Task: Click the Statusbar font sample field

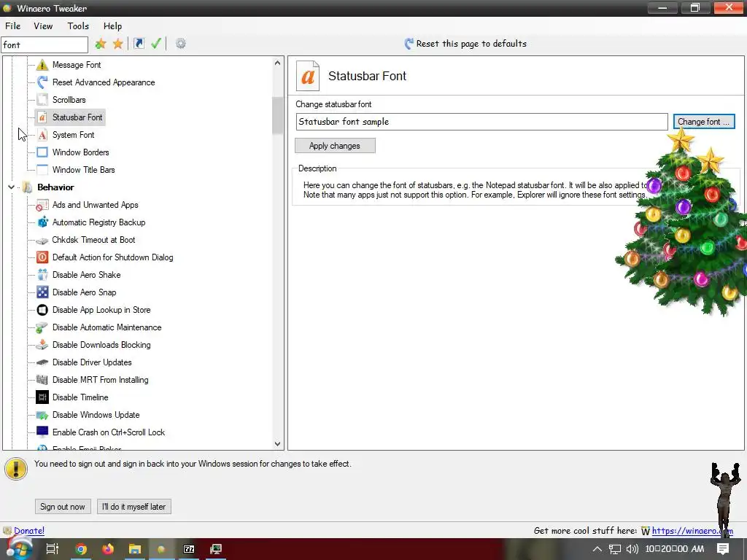Action: (481, 122)
